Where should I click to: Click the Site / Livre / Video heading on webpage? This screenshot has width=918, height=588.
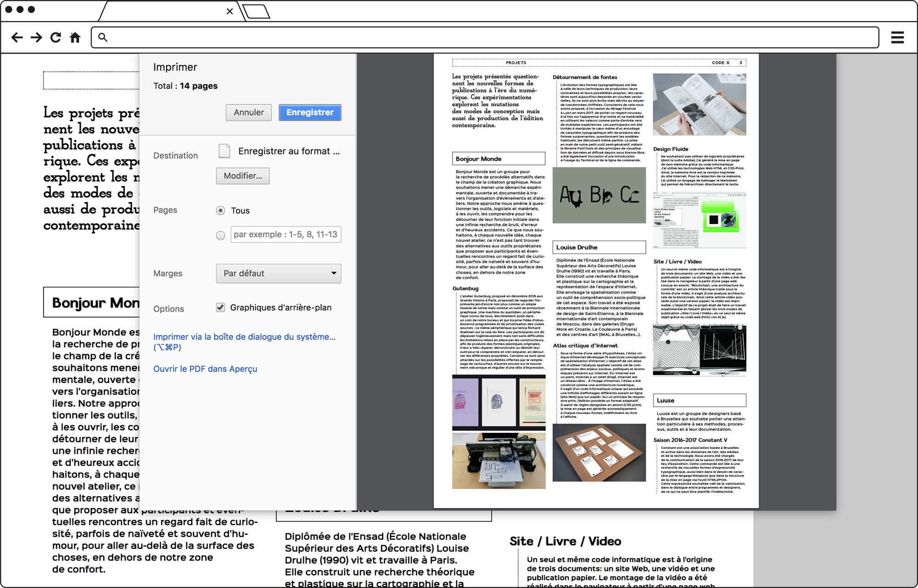[565, 542]
